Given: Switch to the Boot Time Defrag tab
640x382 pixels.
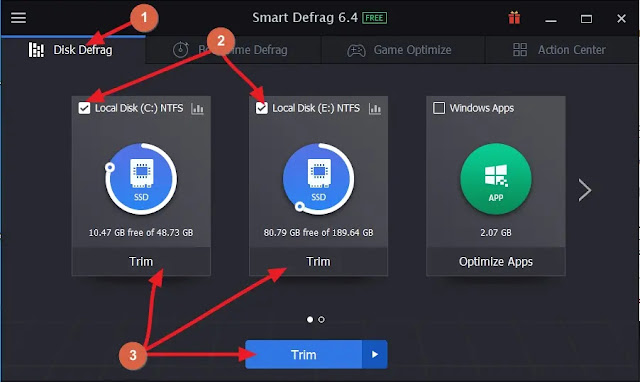Looking at the screenshot, I should point(233,50).
